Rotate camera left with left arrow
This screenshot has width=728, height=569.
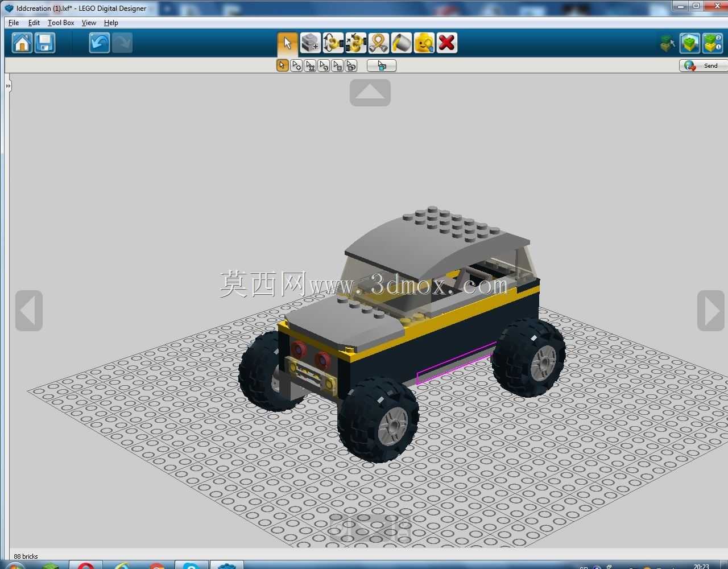[x=29, y=311]
